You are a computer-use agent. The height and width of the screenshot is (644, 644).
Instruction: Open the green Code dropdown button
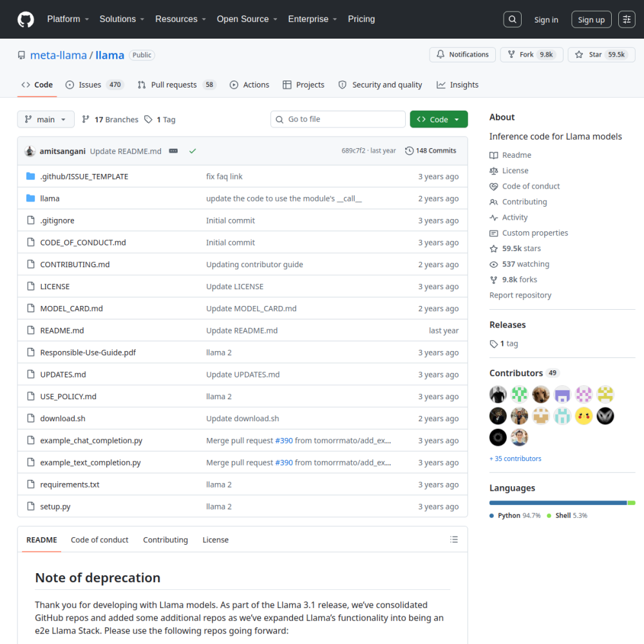coord(439,119)
